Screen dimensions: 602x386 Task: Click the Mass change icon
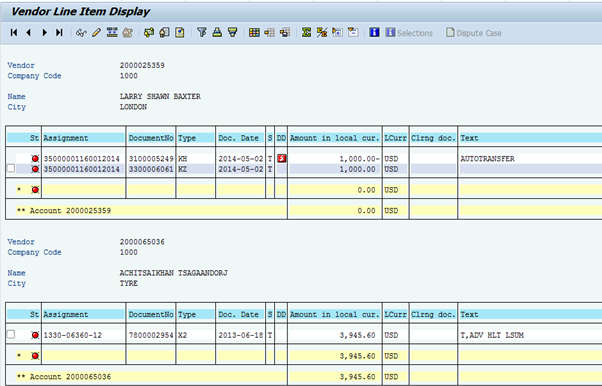[x=112, y=33]
